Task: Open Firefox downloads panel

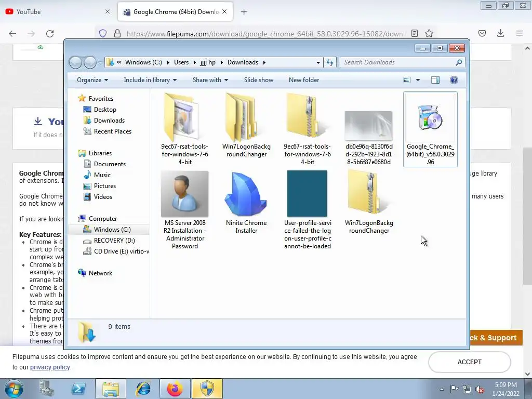Action: pos(500,33)
